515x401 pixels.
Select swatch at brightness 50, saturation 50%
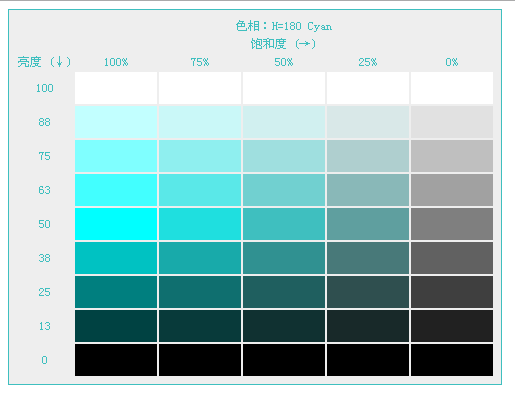coord(284,224)
